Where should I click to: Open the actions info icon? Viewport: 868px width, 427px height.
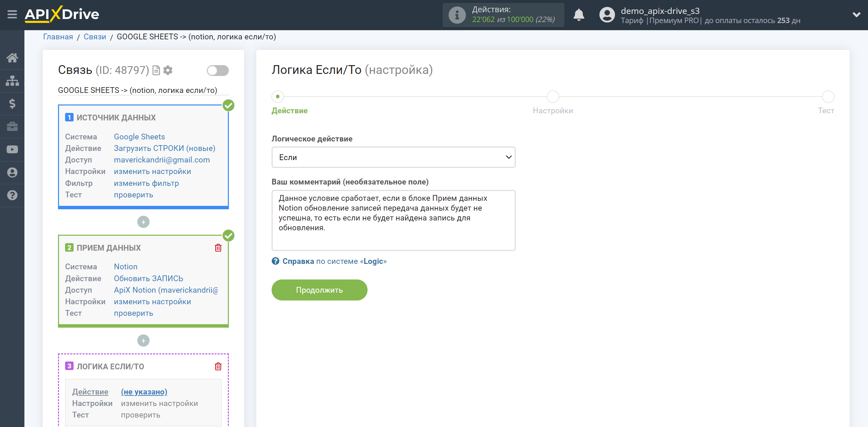click(457, 15)
